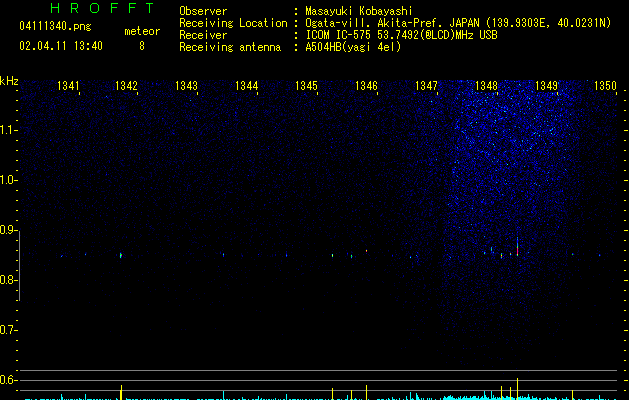The width and height of the screenshot is (629, 400).
Task: Click the grey vertical frequency range bar at left
Action: click(19, 266)
